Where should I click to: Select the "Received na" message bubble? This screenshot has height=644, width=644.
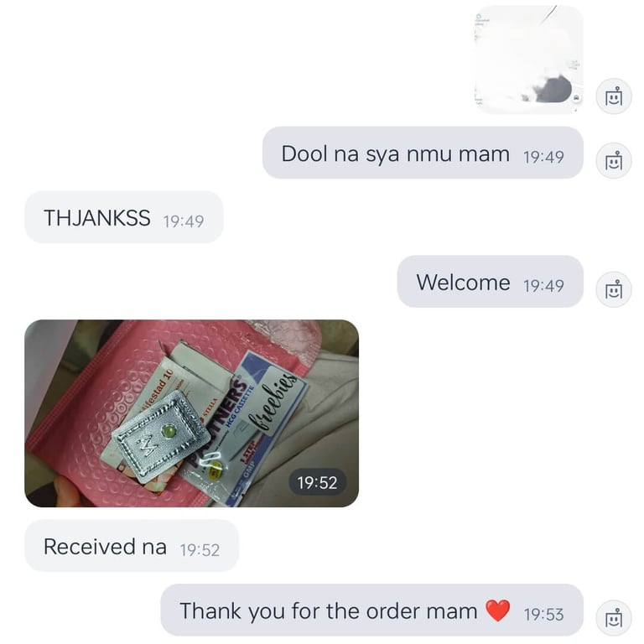pyautogui.click(x=132, y=545)
